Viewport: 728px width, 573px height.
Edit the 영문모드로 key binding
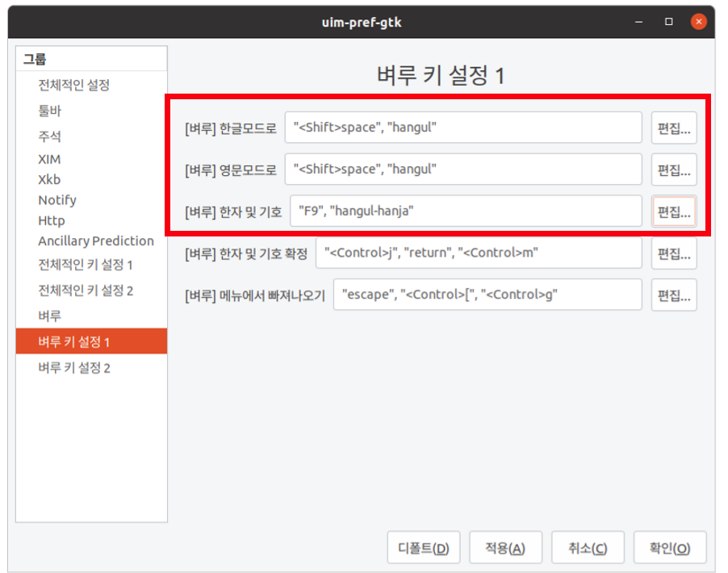(674, 169)
